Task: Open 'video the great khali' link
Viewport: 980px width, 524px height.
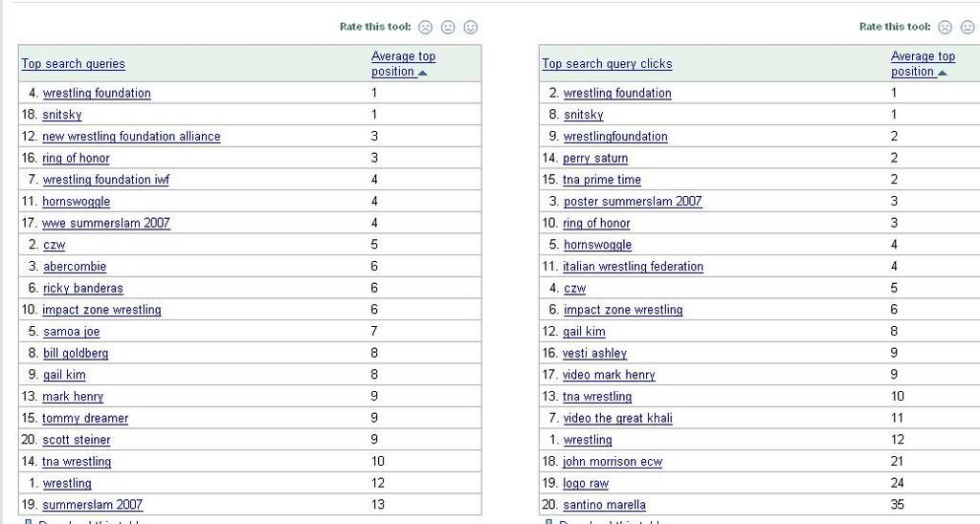Action: click(618, 418)
